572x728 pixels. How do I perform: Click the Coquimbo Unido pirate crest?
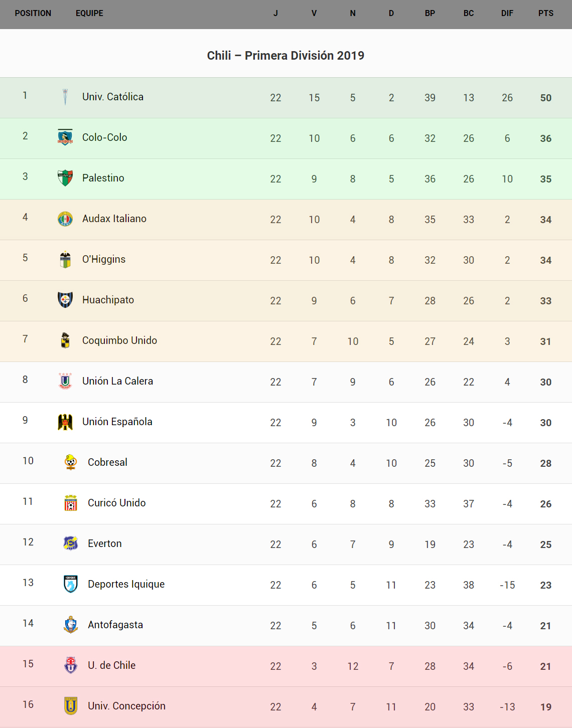(65, 340)
